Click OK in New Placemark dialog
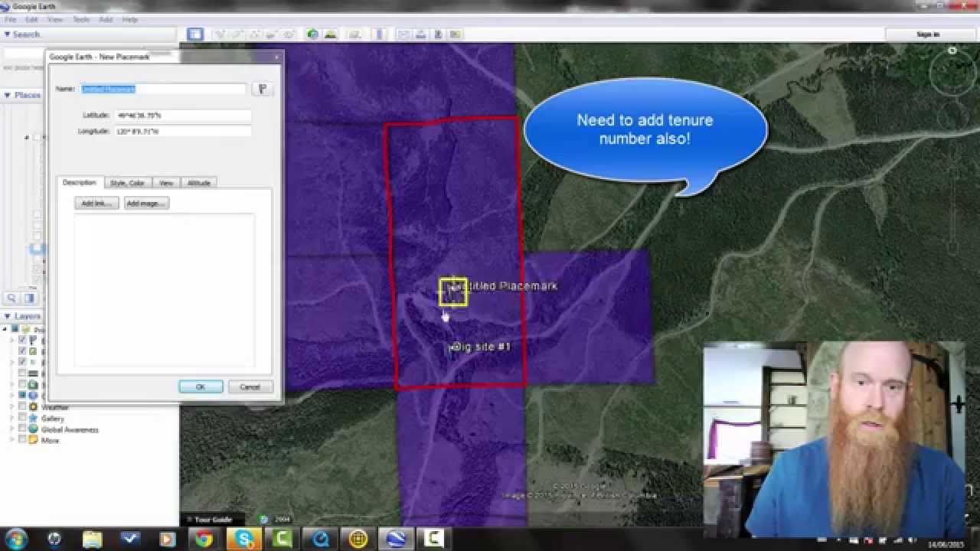 point(201,387)
